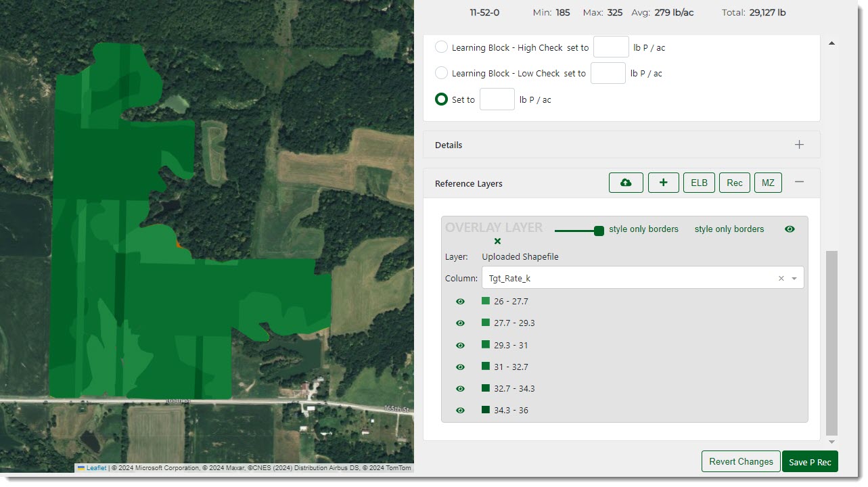Click the Set to lb P/ac input field
Viewport: 868px width, 487px height.
(497, 99)
